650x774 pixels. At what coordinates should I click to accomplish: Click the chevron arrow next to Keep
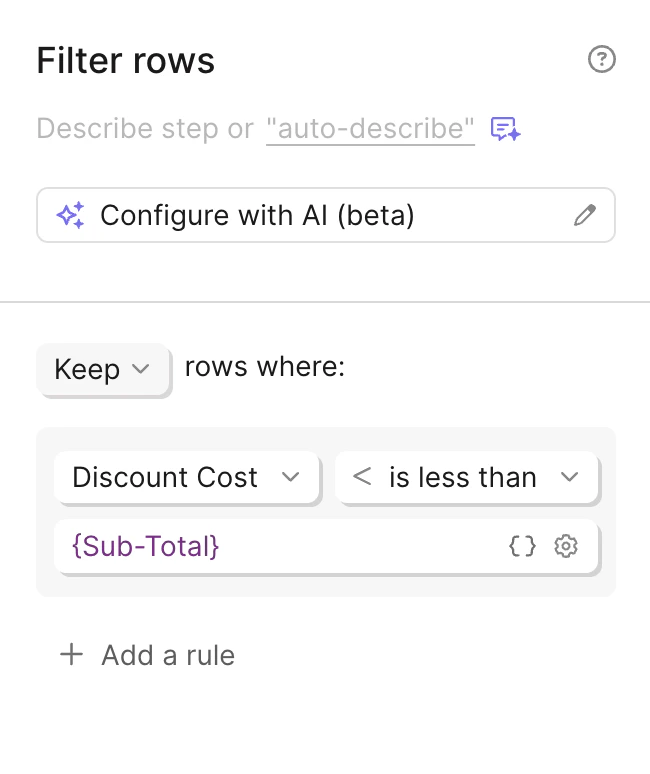pyautogui.click(x=141, y=369)
